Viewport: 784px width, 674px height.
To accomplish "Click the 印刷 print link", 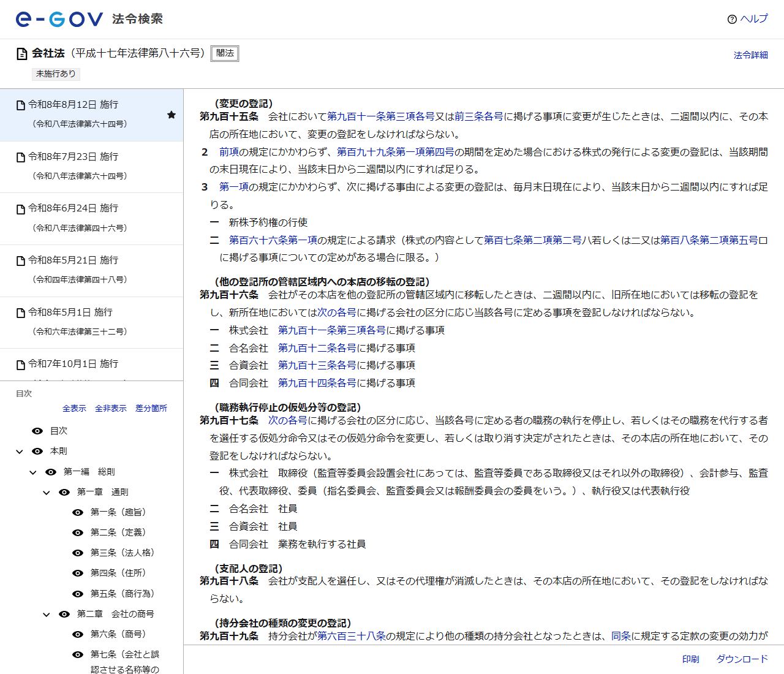I will coord(691,659).
